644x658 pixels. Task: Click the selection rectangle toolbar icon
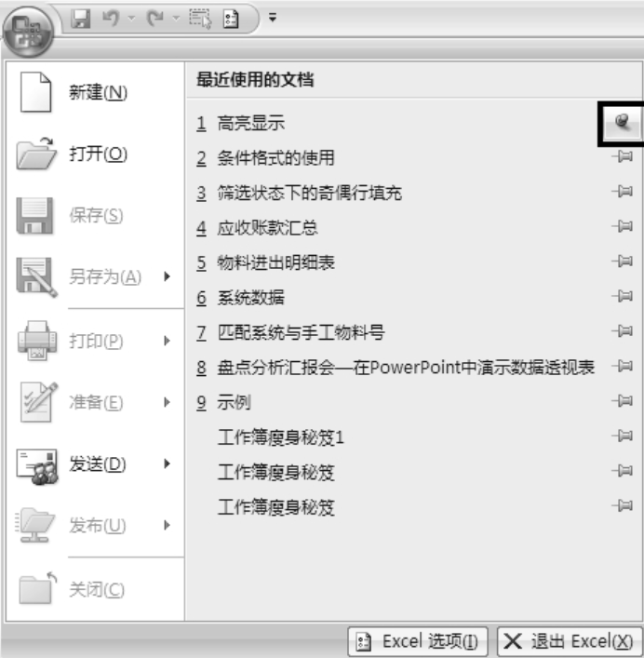tap(200, 19)
